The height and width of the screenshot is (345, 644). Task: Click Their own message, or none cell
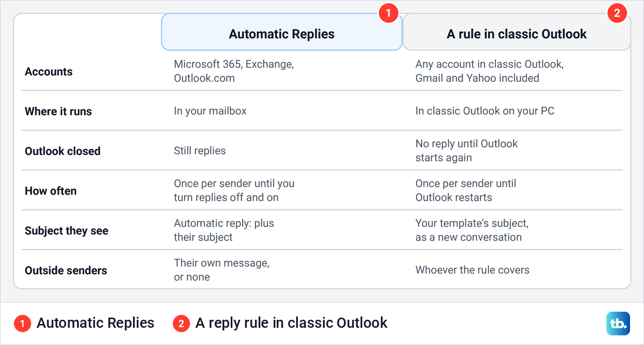tap(222, 270)
